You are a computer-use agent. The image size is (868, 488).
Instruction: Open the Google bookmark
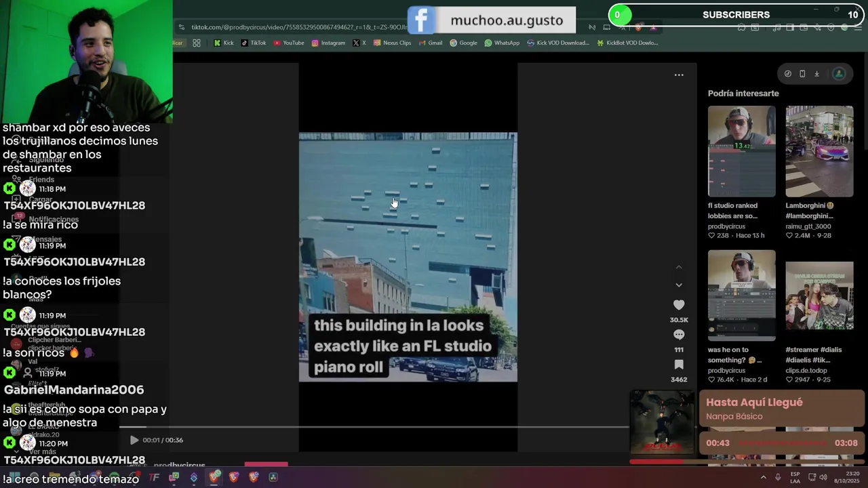point(463,43)
